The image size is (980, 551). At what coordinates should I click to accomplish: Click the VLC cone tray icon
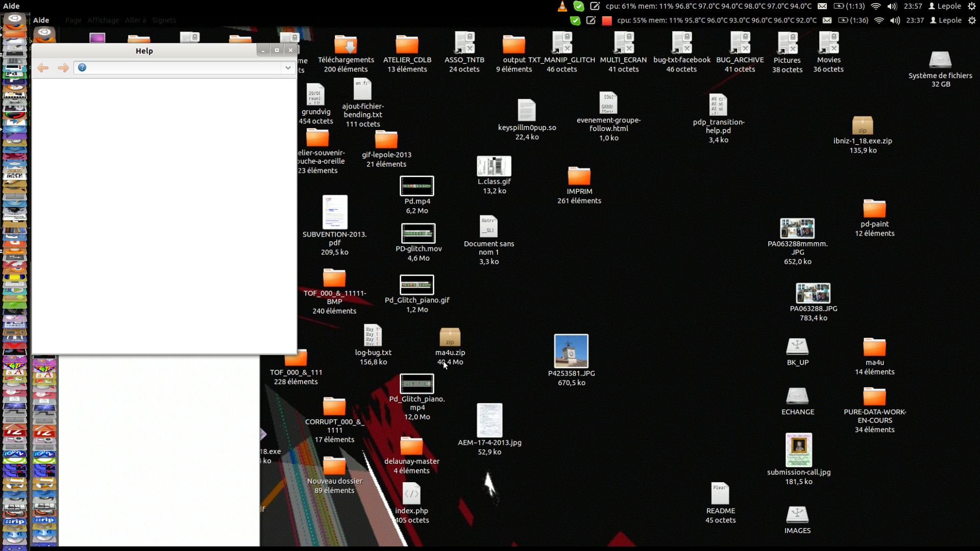(562, 6)
